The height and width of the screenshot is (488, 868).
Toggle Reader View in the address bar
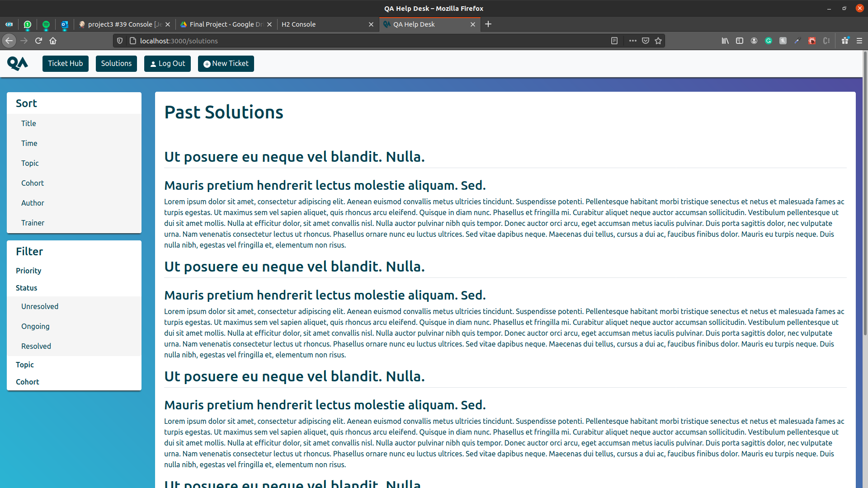click(614, 41)
